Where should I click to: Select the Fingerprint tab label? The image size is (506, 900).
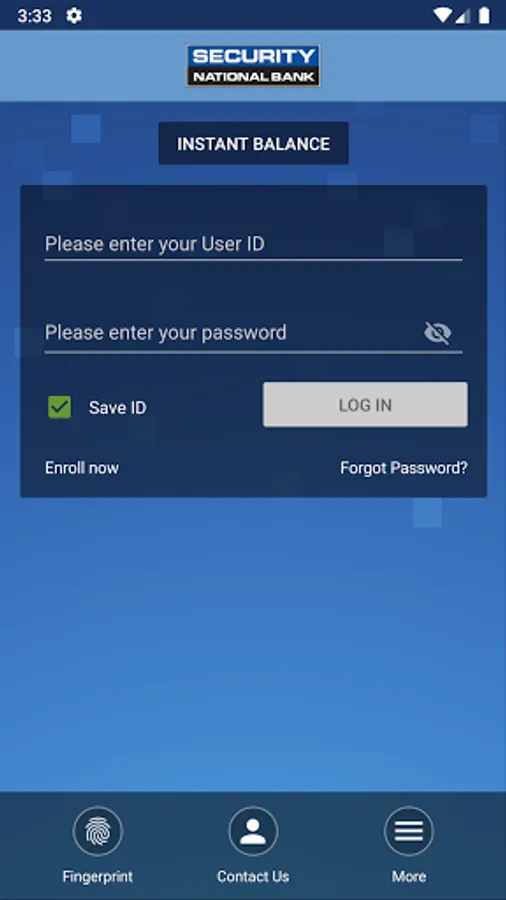pyautogui.click(x=98, y=876)
